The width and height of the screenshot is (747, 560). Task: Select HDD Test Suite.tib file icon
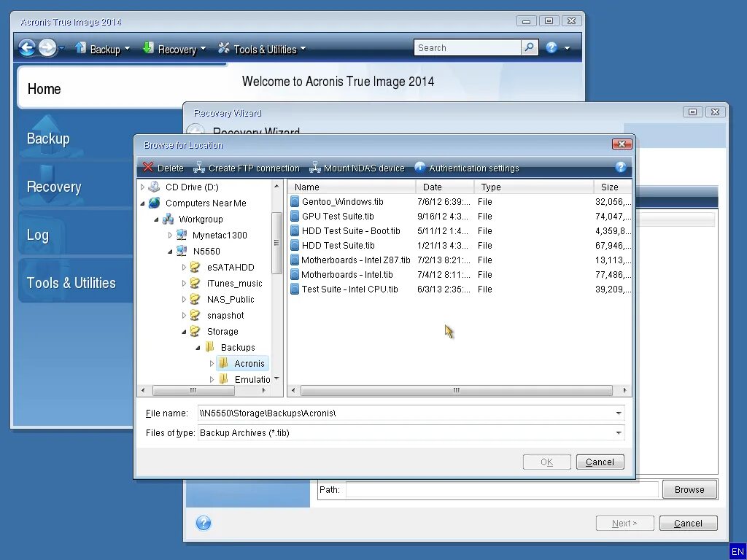point(295,246)
